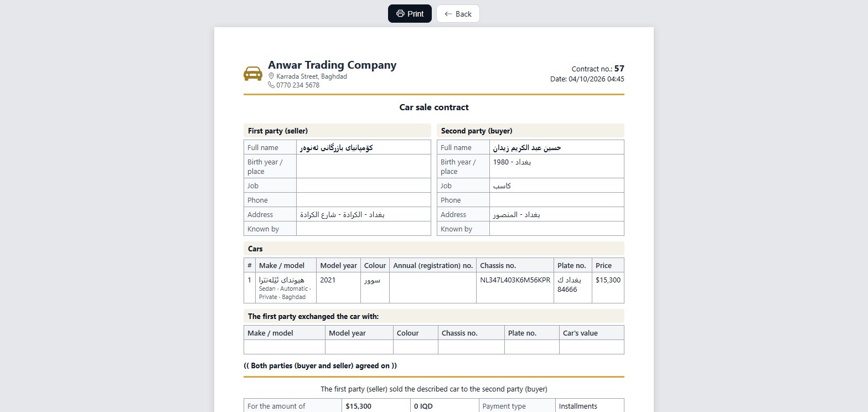This screenshot has width=868, height=412.
Task: Click the location pin icon by Karrada Street
Action: 271,76
